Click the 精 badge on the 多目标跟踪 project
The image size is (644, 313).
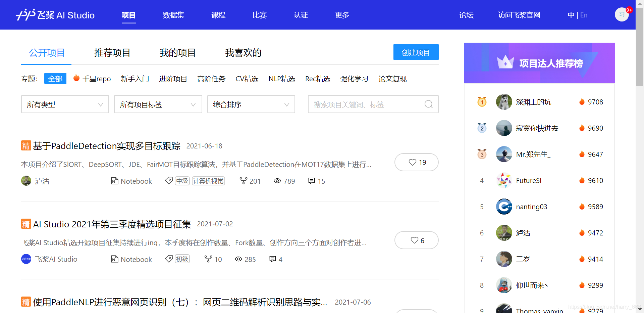[26, 145]
